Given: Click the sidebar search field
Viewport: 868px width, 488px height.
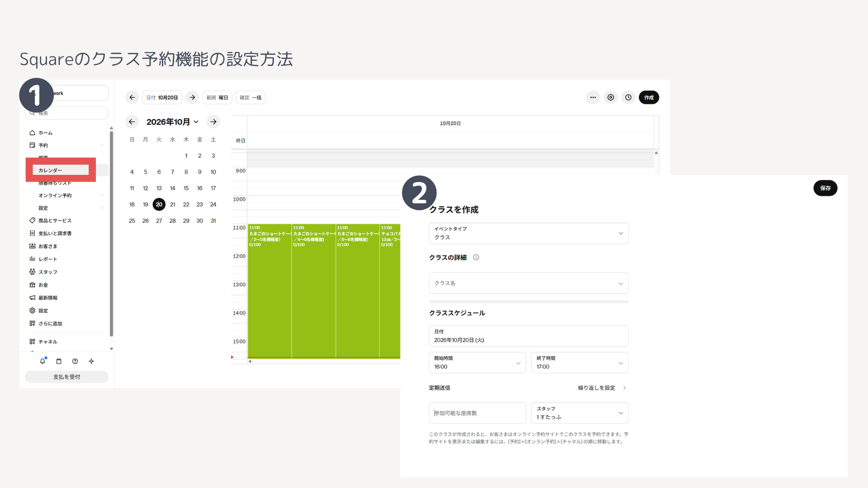Looking at the screenshot, I should pos(67,113).
